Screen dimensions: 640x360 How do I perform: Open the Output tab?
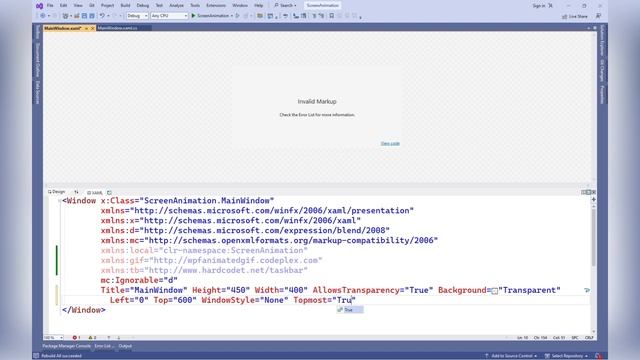click(125, 346)
